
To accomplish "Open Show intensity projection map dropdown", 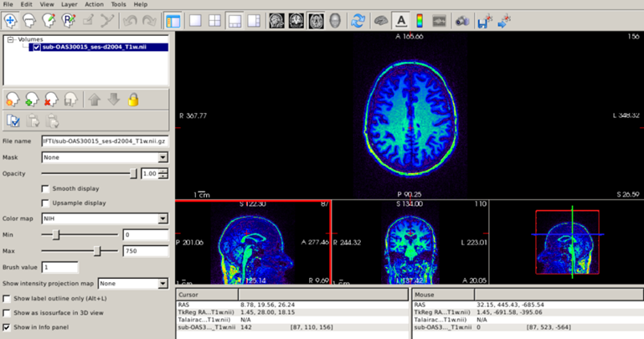I will point(132,284).
